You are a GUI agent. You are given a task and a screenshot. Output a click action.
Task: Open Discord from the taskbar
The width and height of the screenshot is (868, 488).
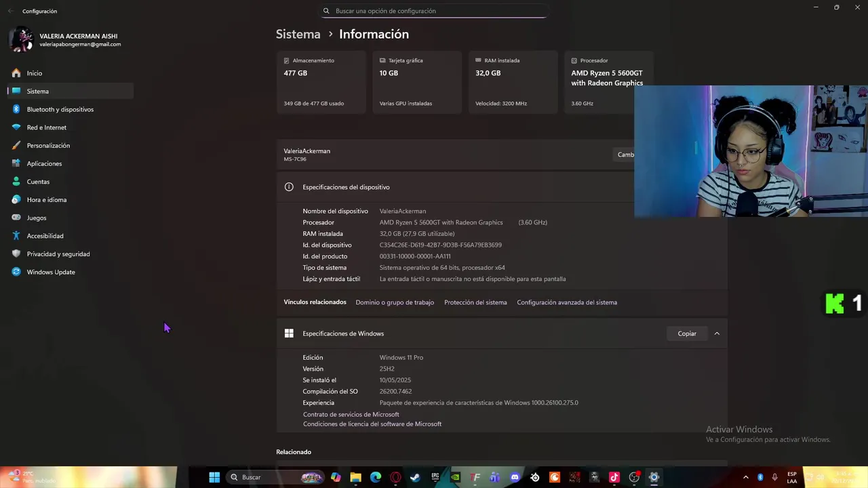(x=515, y=477)
